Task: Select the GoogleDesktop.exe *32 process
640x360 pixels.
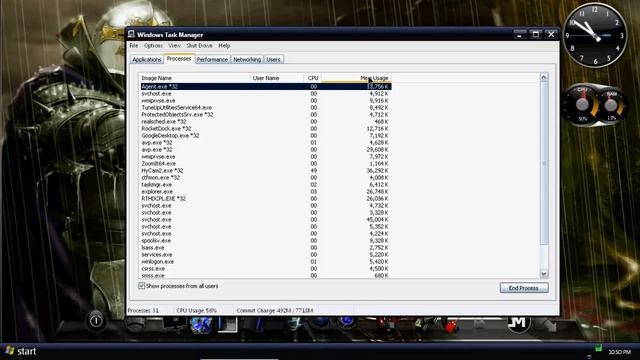Action: (x=266, y=136)
